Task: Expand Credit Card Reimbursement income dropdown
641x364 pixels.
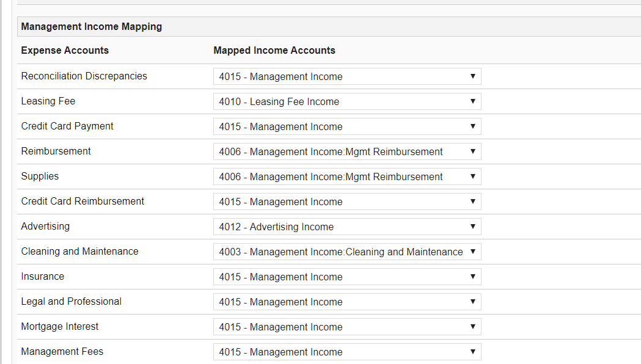Action: (x=347, y=202)
